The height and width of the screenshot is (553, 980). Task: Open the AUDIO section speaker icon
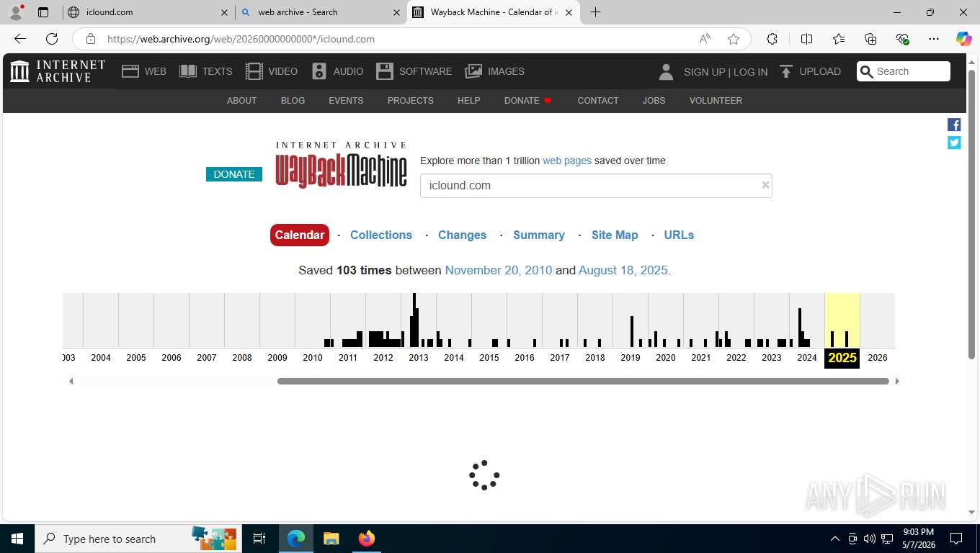[x=319, y=71]
